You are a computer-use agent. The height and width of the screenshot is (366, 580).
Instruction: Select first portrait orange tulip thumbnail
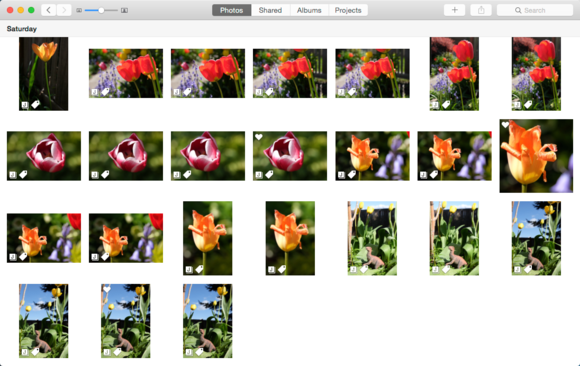coord(208,238)
